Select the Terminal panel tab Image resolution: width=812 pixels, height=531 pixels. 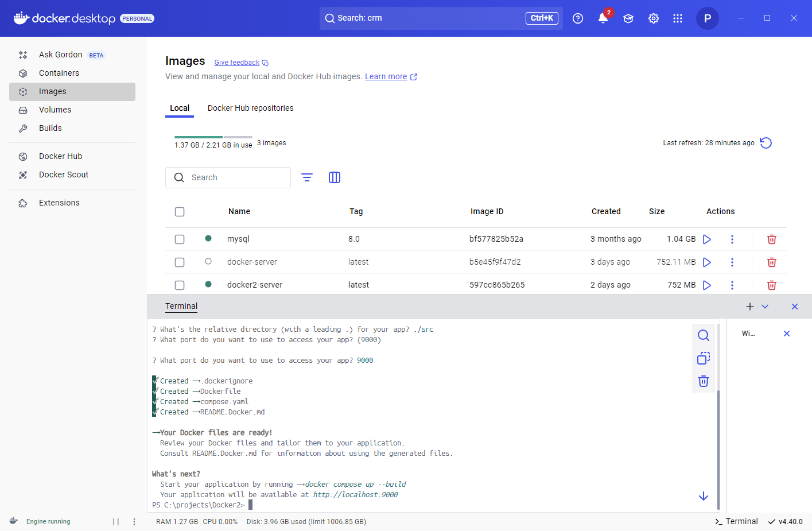tap(181, 307)
